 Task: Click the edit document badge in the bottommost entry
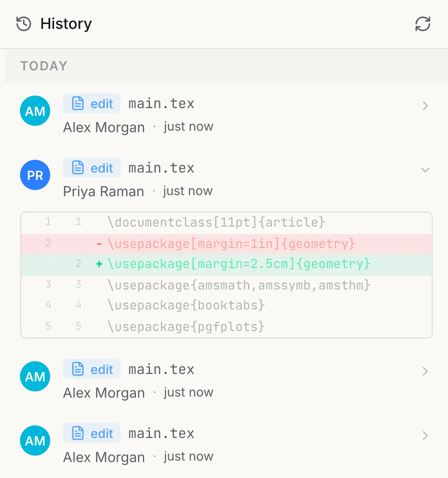[92, 433]
